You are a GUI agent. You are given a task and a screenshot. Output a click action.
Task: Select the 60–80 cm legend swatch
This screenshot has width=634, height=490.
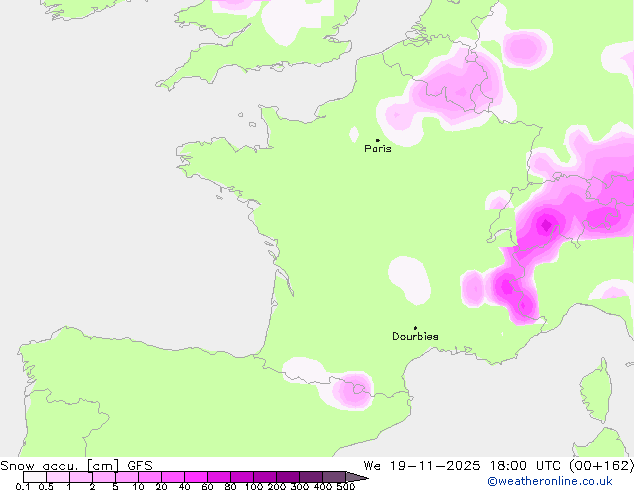pyautogui.click(x=219, y=477)
